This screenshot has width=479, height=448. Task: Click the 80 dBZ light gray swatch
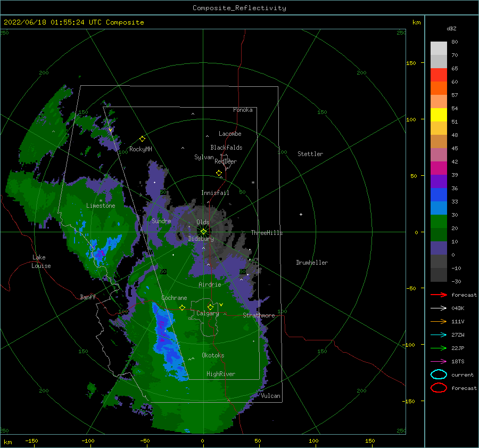point(439,48)
